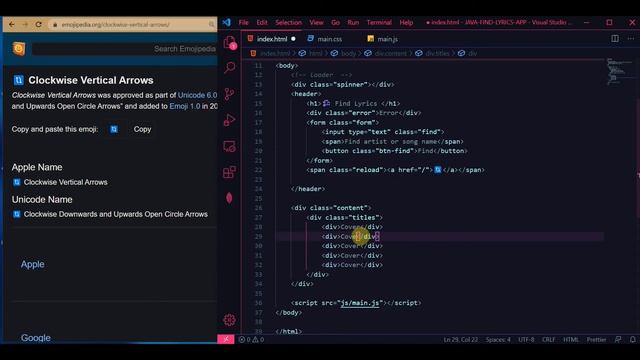Open the Source Control view

(x=229, y=94)
